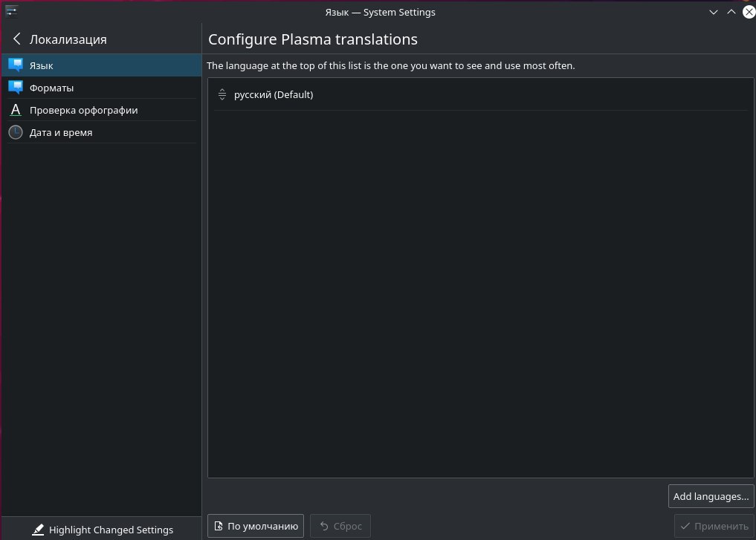This screenshot has height=540, width=756.
Task: Click the System Settings window menu icon
Action: [x=12, y=11]
